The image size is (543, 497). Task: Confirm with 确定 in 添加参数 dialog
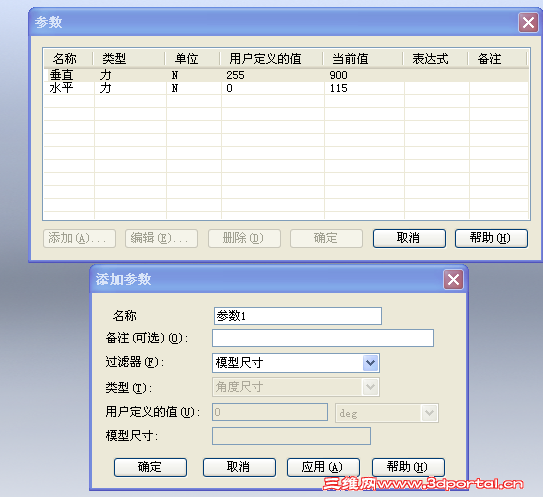[x=150, y=467]
